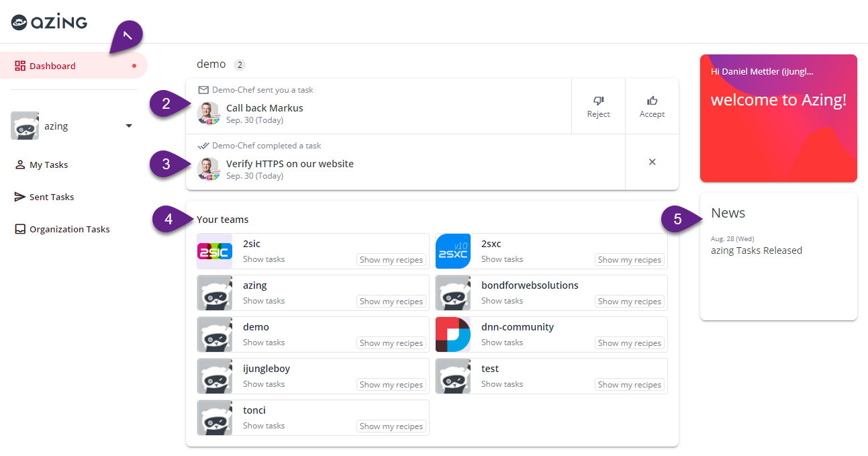Click Show tasks under the demo team

click(263, 343)
